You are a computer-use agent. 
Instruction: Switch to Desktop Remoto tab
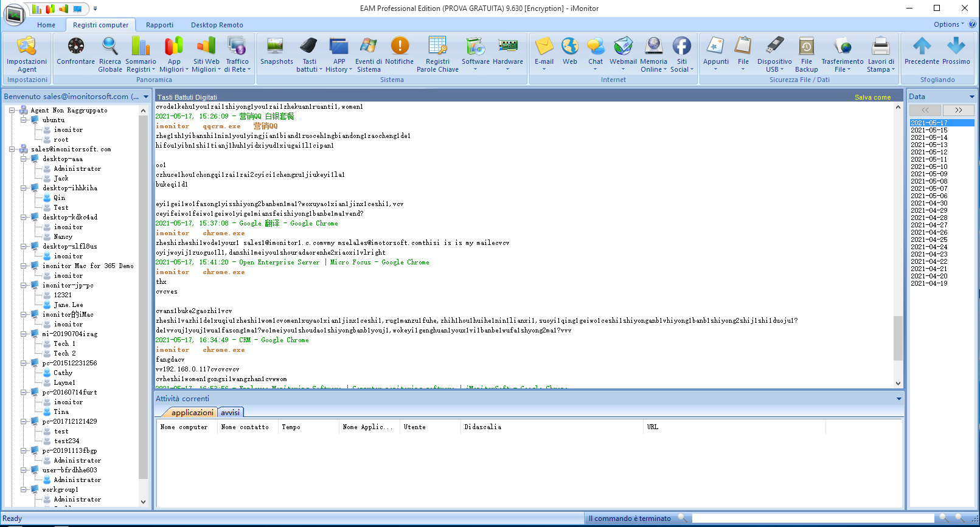[217, 25]
